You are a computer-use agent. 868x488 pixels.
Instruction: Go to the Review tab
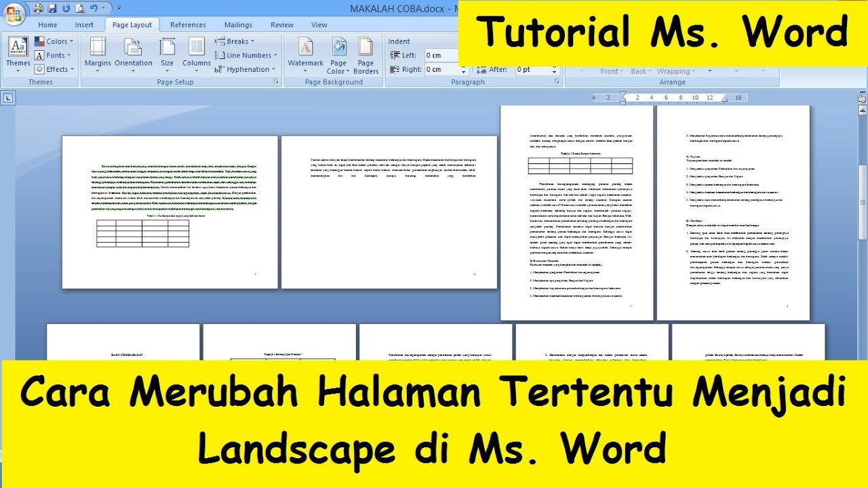click(282, 25)
